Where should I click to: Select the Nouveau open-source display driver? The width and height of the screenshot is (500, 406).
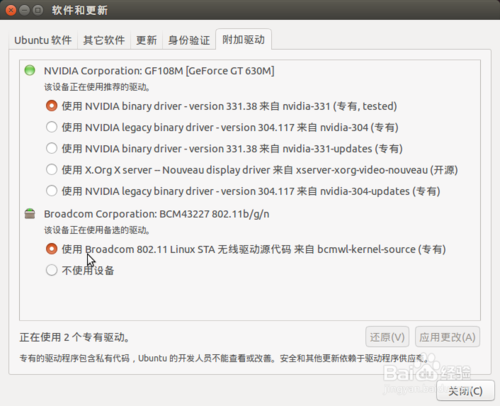pyautogui.click(x=252, y=170)
